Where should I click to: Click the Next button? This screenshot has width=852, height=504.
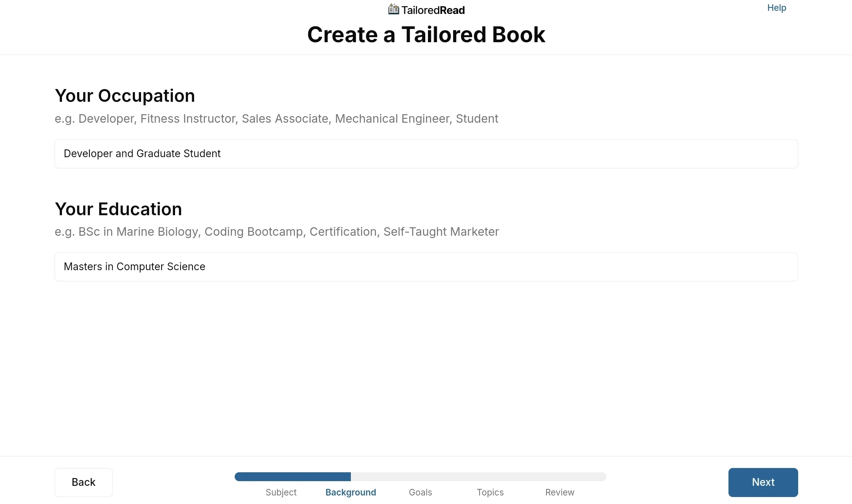click(763, 482)
